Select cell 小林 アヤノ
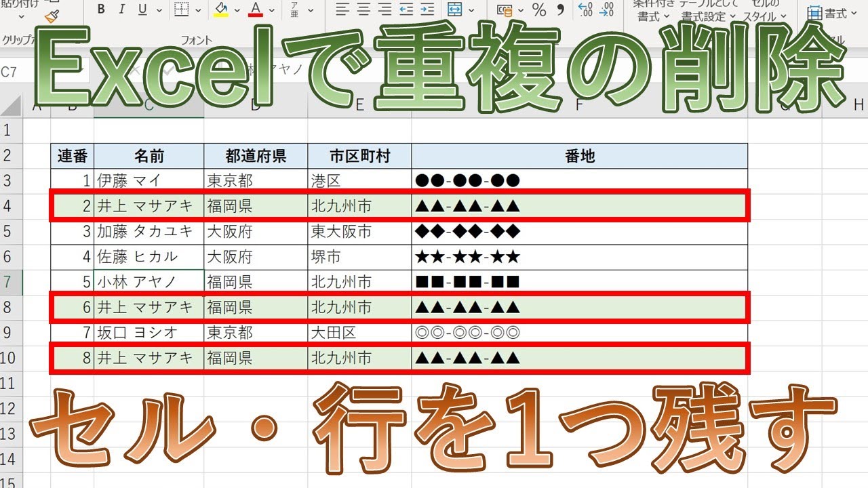The width and height of the screenshot is (868, 488). click(149, 281)
